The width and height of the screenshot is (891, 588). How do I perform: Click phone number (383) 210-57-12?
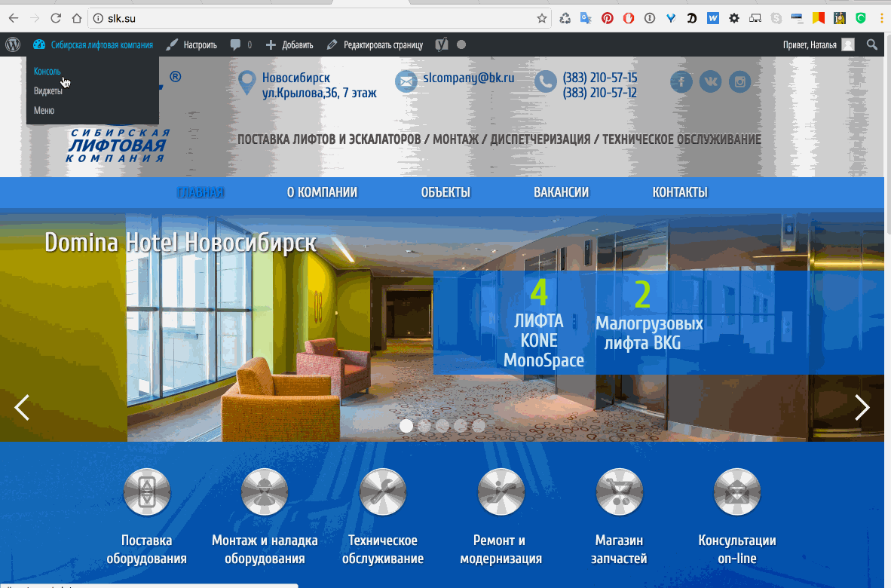600,92
